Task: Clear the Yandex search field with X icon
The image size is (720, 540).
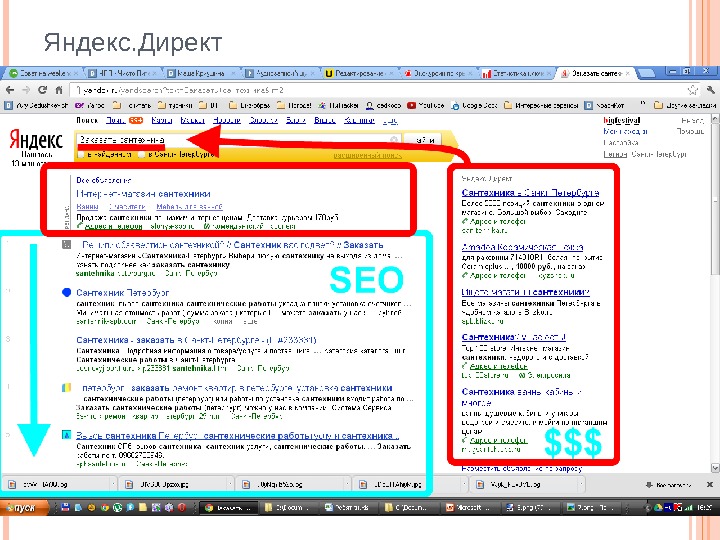Action: [394, 140]
